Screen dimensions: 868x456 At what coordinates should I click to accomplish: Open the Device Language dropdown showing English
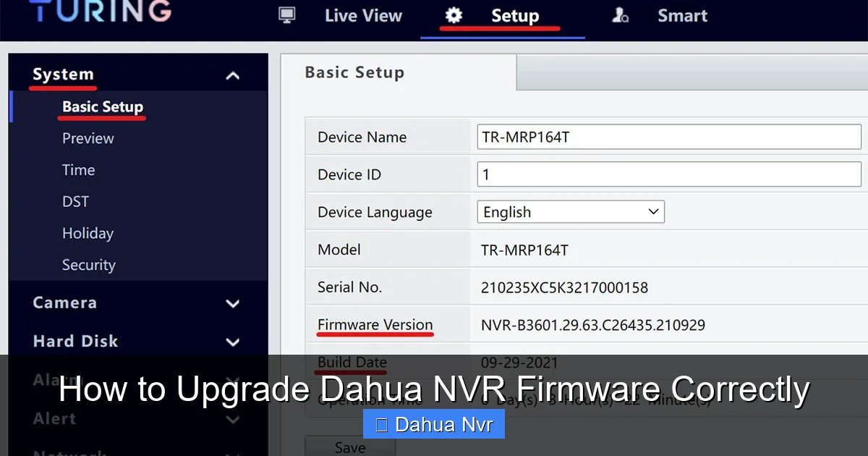click(x=570, y=211)
